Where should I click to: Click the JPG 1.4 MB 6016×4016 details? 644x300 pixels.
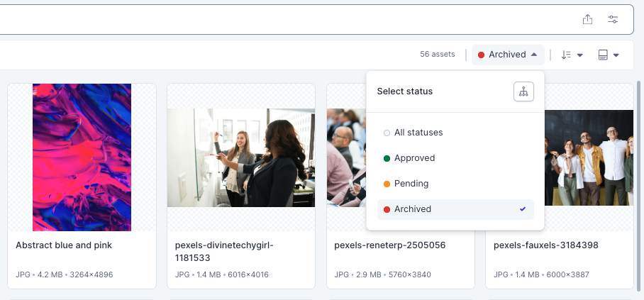point(222,274)
